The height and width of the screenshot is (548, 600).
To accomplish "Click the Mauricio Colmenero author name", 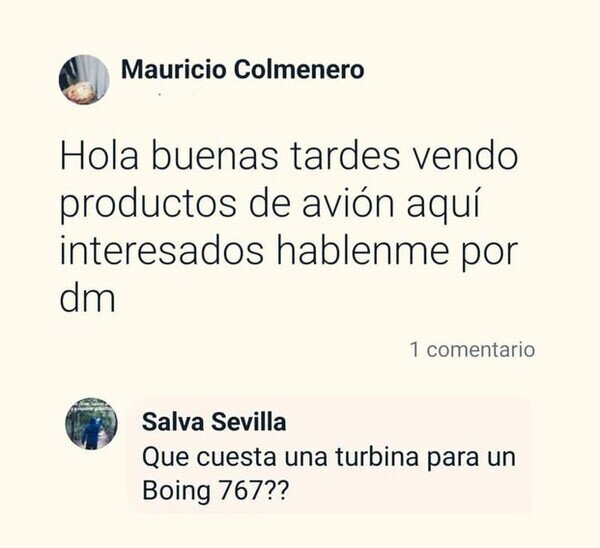I will [242, 70].
